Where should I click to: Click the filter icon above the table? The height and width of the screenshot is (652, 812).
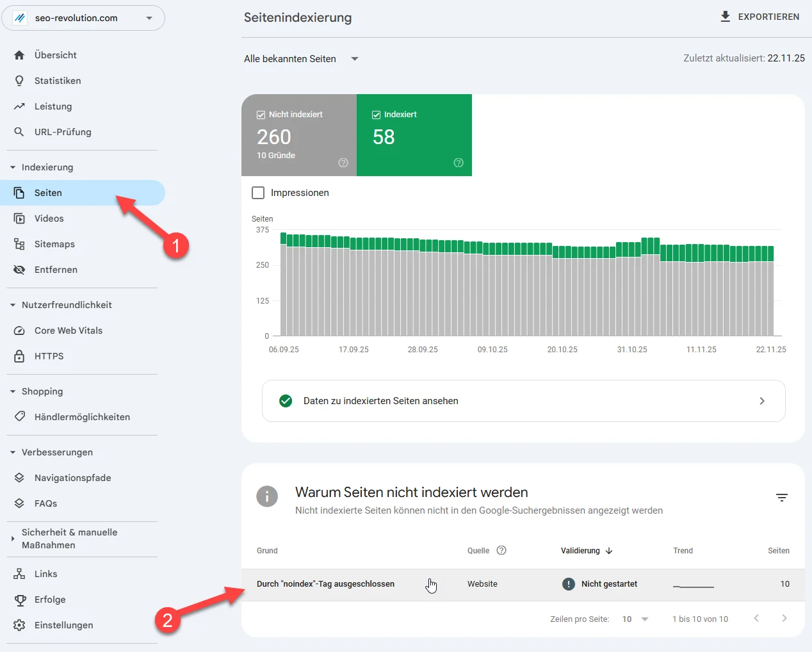tap(782, 498)
